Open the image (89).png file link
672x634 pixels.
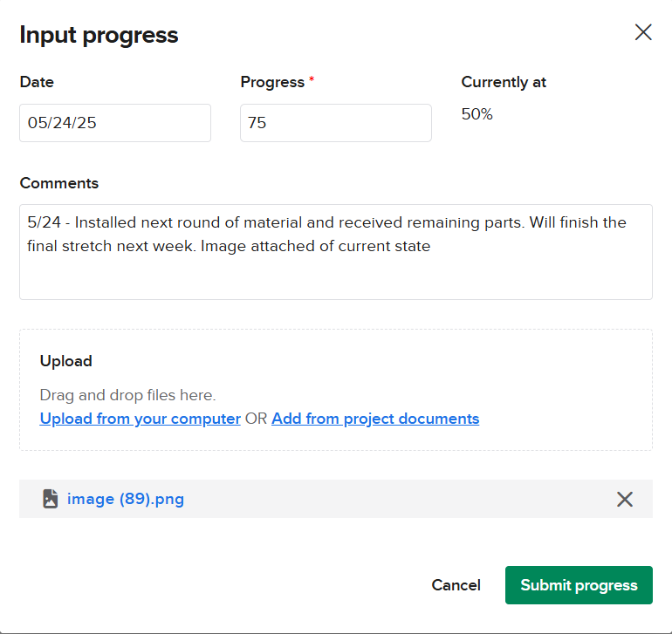(126, 499)
